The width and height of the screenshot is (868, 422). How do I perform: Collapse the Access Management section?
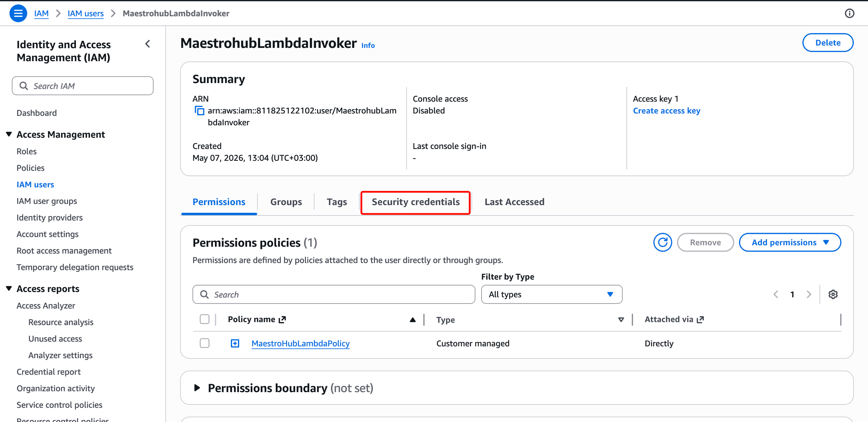click(9, 134)
